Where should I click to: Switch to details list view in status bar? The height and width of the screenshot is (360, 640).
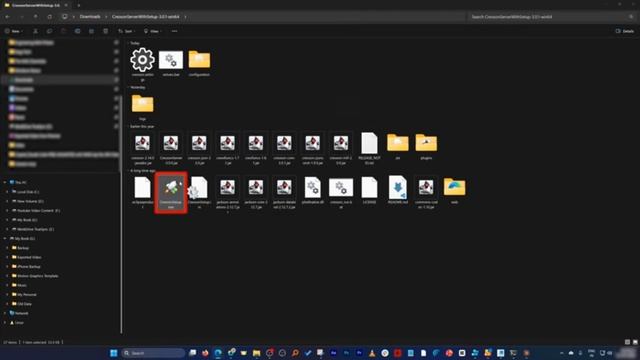coord(627,342)
